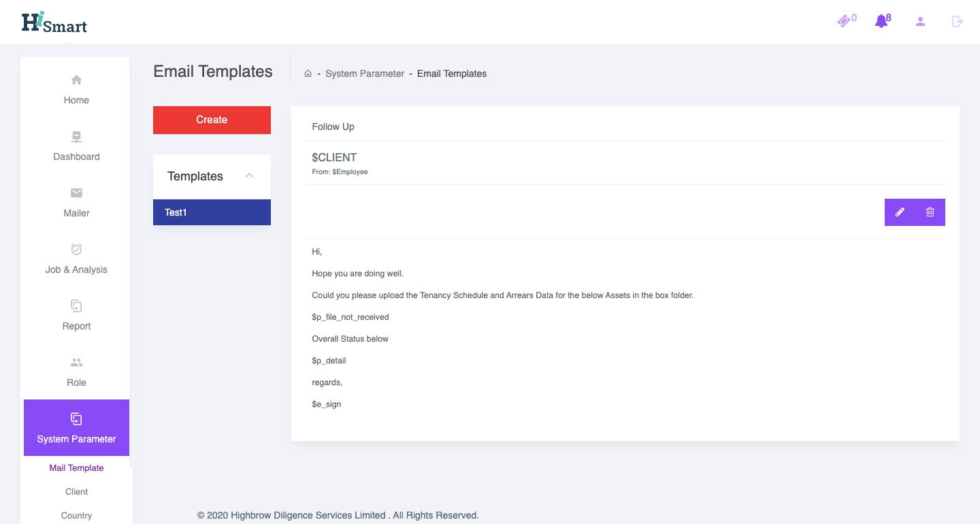Open the user profile icon
The height and width of the screenshot is (524, 980).
[920, 21]
